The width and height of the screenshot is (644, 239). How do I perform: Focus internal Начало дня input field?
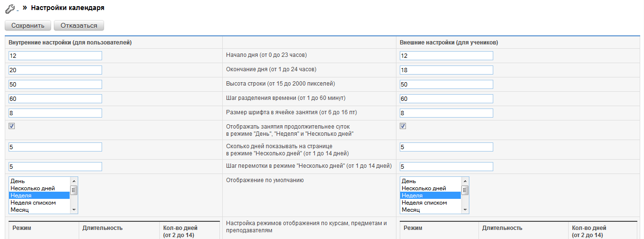click(x=55, y=56)
